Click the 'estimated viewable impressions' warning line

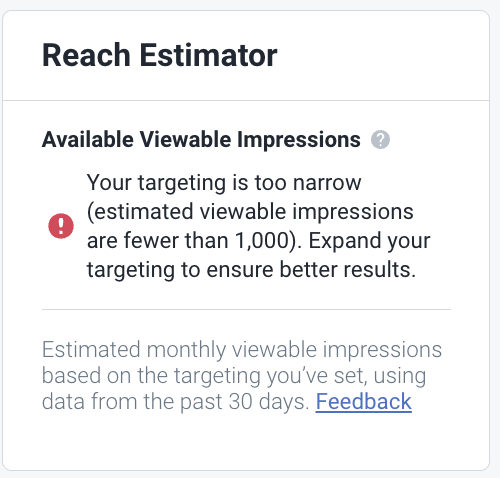pyautogui.click(x=250, y=212)
